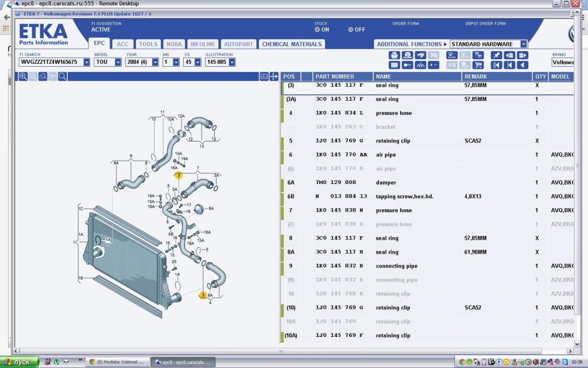The image size is (588, 368).
Task: Open the MG dropdown arrow
Action: point(176,62)
